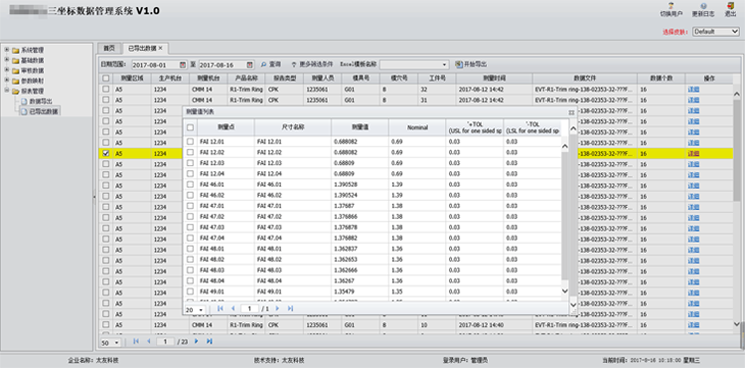Open 数据导出 in the navigation tree
This screenshot has height=368, width=745.
[x=40, y=101]
